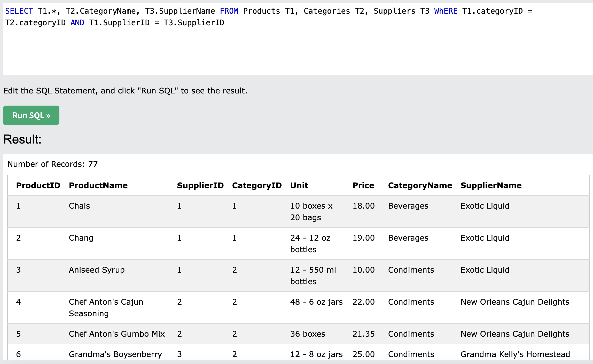Click 'New Orleans Cajun Delights' in Cajun Seasoning row

[x=515, y=302]
